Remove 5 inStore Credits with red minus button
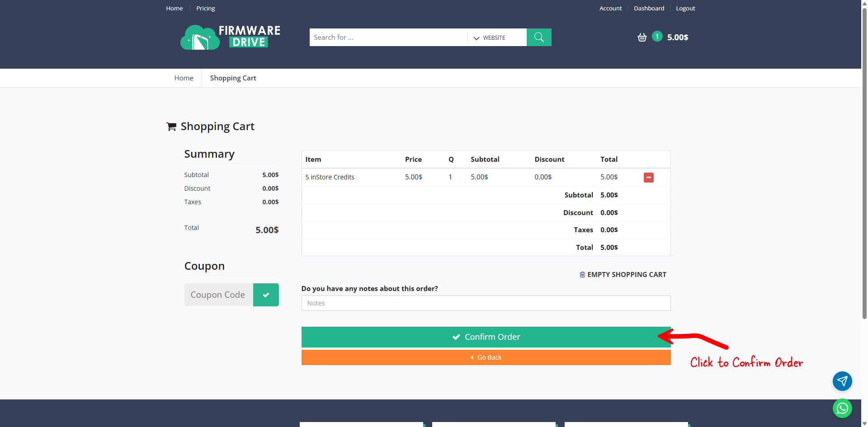The width and height of the screenshot is (868, 427). 648,178
